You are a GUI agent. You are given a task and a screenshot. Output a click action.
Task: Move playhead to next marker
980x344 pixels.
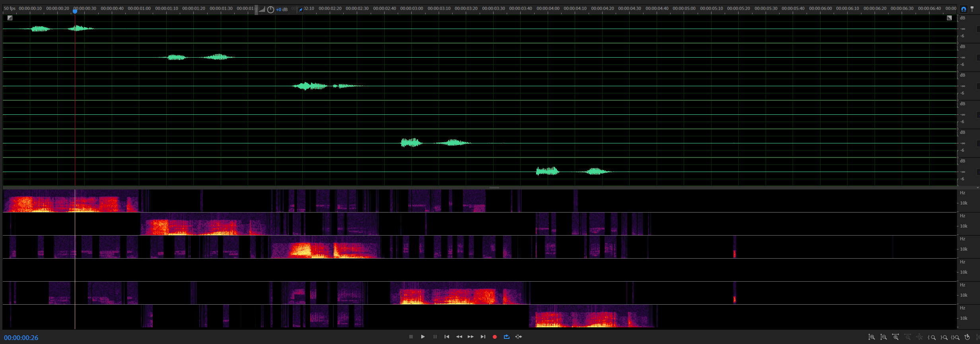point(483,337)
